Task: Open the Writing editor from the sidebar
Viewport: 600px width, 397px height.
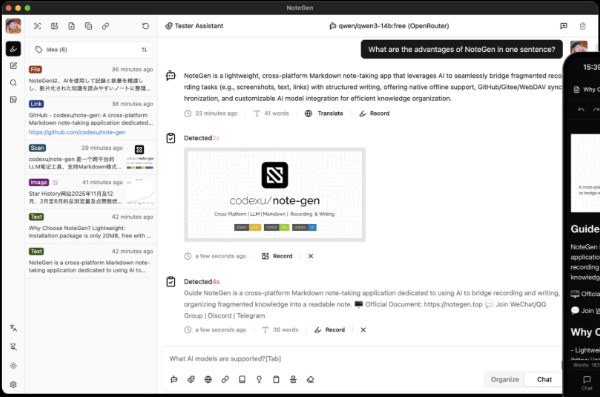Action: [x=13, y=66]
